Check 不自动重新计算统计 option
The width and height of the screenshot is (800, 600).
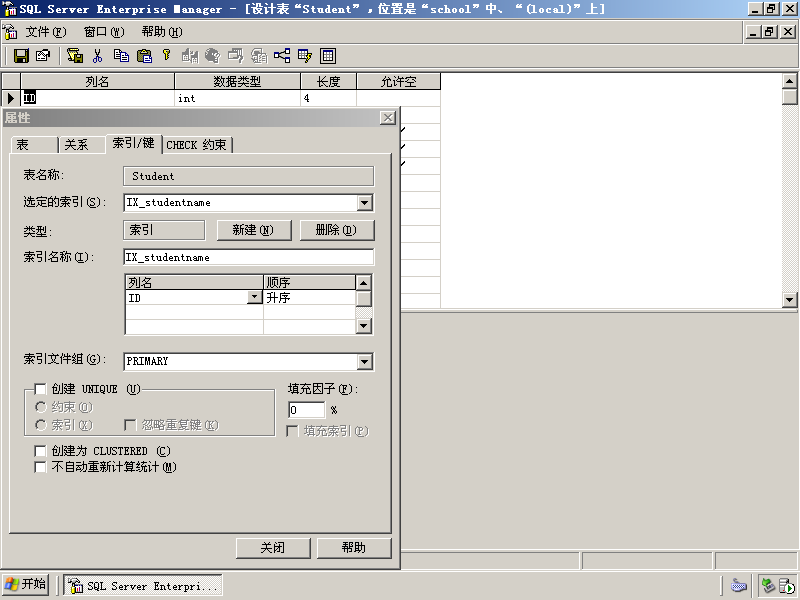(x=40, y=467)
